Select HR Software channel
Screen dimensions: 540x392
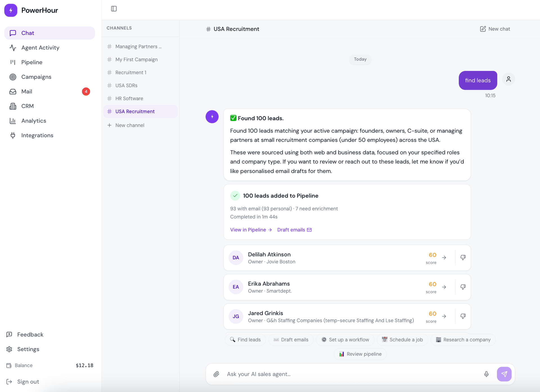click(x=140, y=98)
